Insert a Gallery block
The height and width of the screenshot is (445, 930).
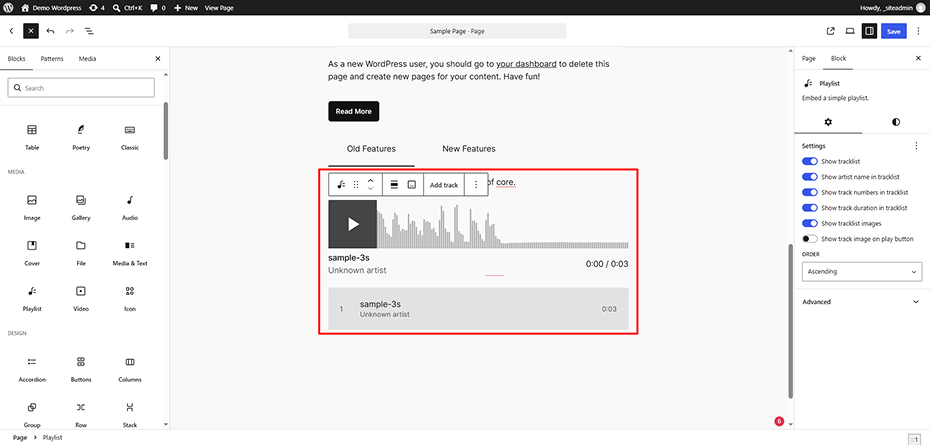[81, 207]
